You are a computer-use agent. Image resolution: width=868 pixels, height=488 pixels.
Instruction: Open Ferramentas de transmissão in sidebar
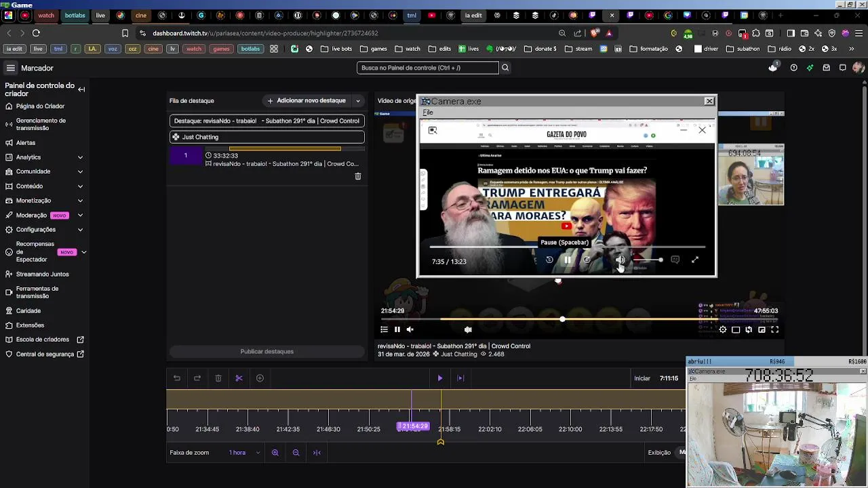tap(37, 292)
